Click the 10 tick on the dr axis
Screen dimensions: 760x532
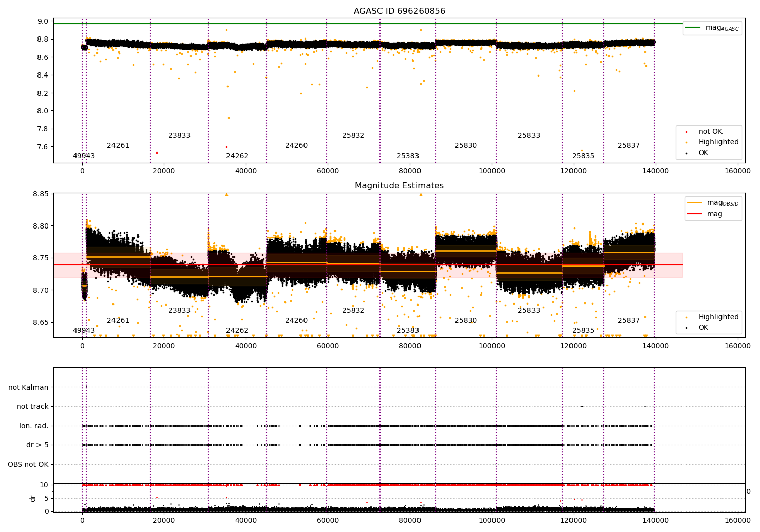coord(44,485)
